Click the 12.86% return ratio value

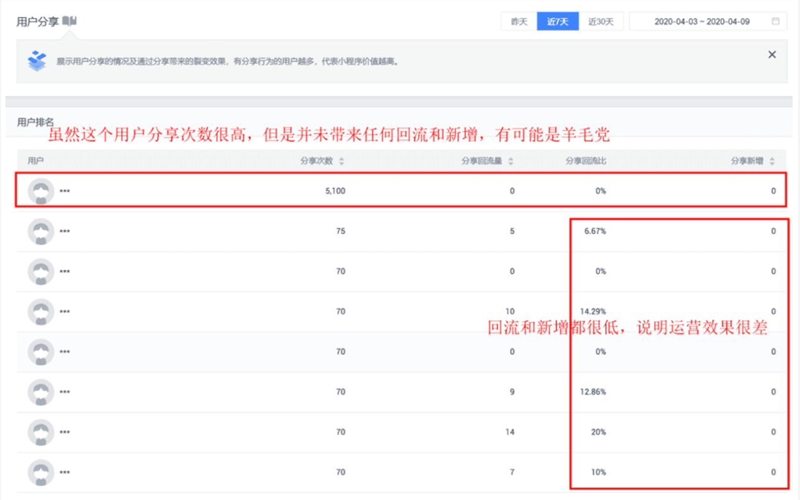coord(593,392)
